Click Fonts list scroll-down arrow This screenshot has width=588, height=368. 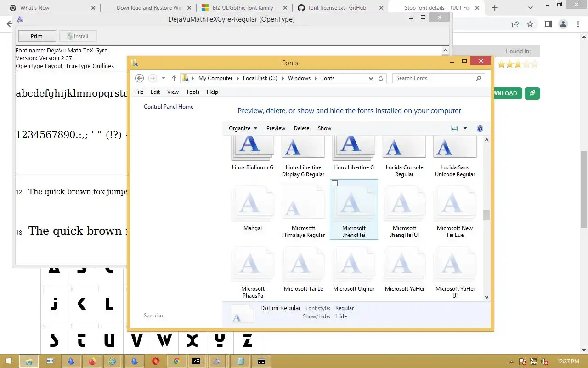coord(486,297)
